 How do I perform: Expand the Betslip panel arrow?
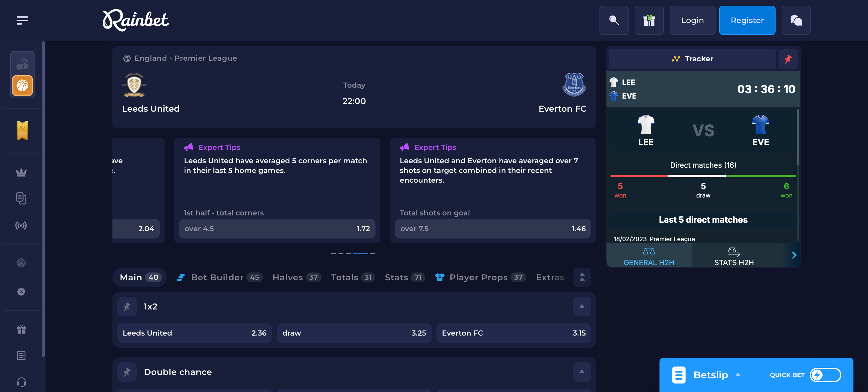point(738,375)
